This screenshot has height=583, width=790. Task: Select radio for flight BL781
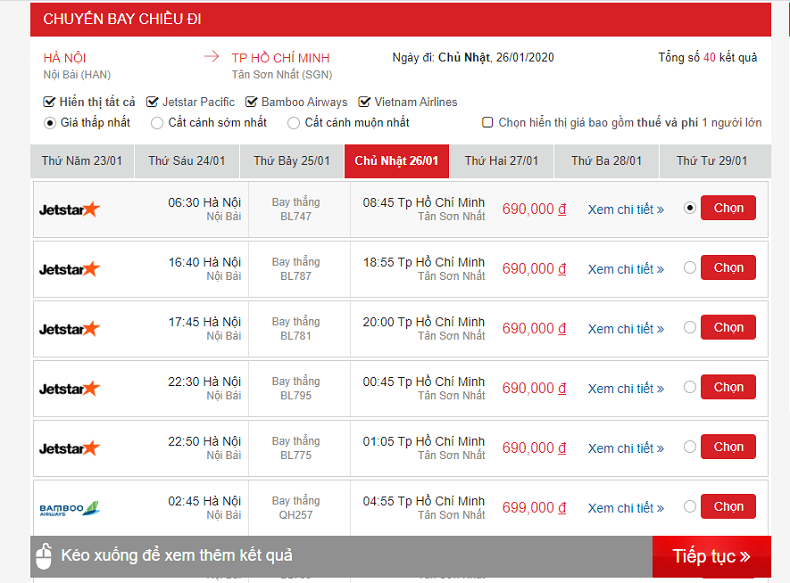(x=690, y=328)
